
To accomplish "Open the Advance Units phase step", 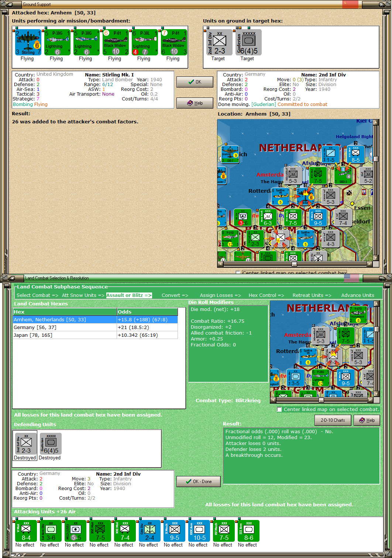I will click(x=357, y=295).
